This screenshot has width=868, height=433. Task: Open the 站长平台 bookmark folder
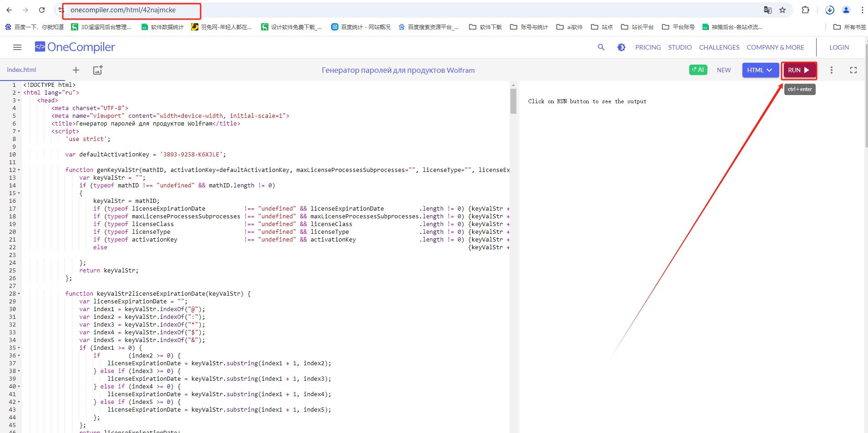tap(637, 27)
